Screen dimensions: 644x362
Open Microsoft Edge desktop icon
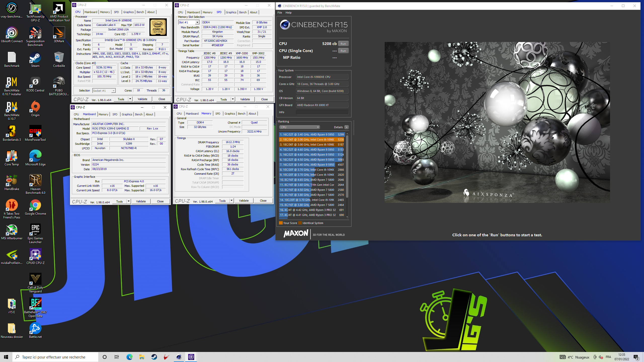[35, 158]
